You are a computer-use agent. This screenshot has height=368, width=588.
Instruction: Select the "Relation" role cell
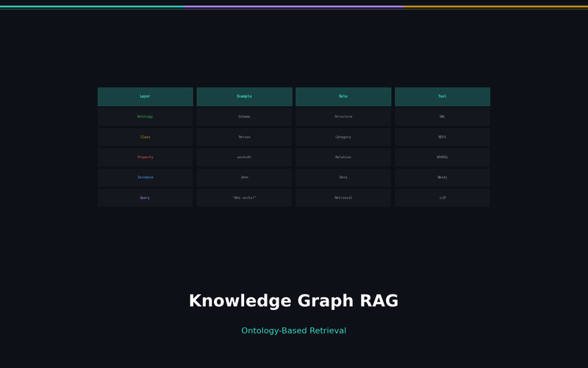tap(343, 158)
